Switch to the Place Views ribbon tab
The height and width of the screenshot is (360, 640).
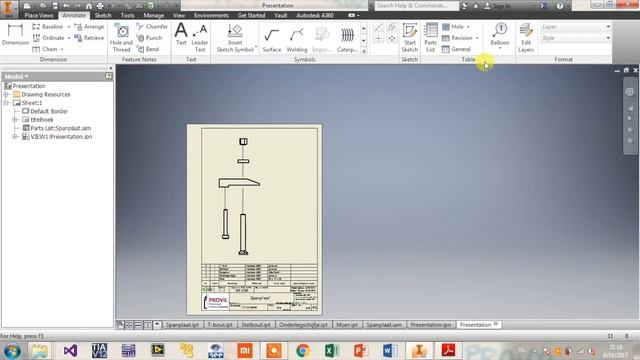[x=39, y=15]
